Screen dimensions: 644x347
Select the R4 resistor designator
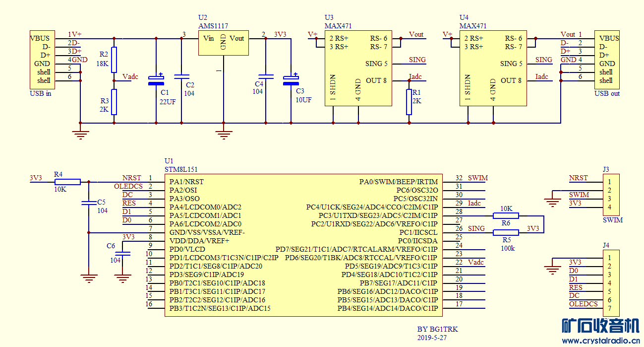coord(58,174)
